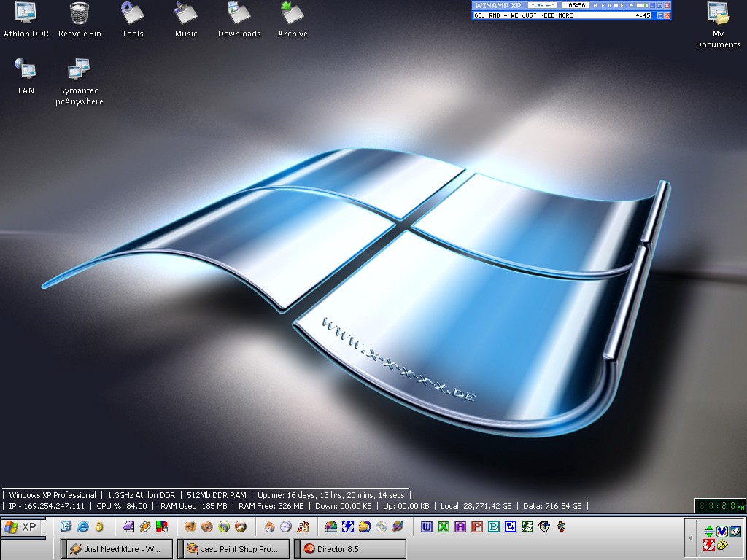Click the Winamp eject button

tap(631, 6)
